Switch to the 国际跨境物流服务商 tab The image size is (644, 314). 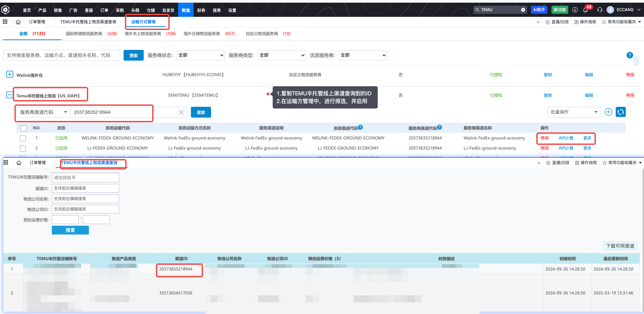coord(83,33)
